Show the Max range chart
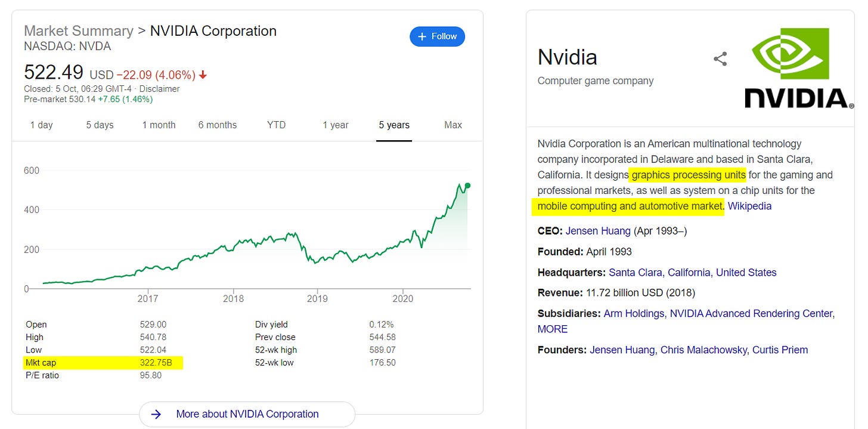The height and width of the screenshot is (429, 868). (453, 125)
